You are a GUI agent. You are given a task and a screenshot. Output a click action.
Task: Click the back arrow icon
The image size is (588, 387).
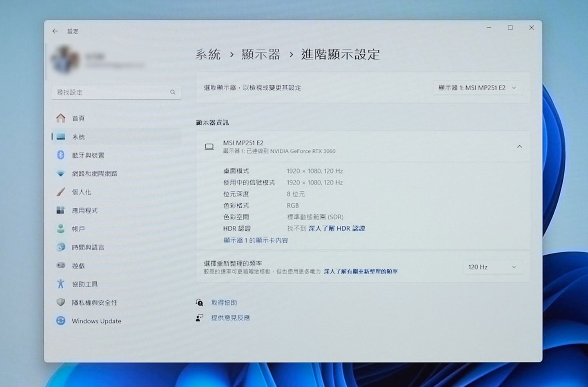pyautogui.click(x=55, y=31)
